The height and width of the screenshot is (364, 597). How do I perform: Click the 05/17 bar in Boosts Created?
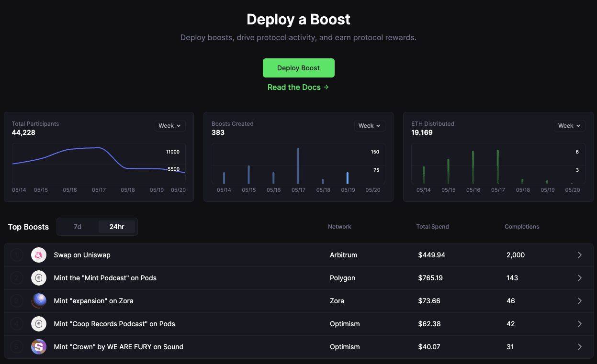[298, 166]
